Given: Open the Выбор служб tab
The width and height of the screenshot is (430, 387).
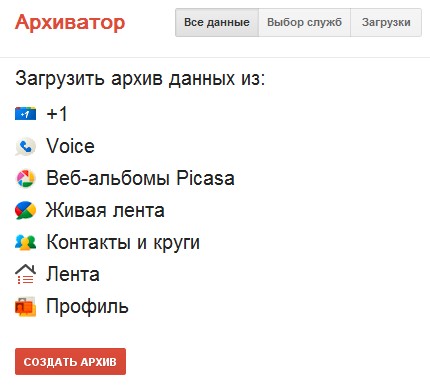Looking at the screenshot, I should pos(304,22).
